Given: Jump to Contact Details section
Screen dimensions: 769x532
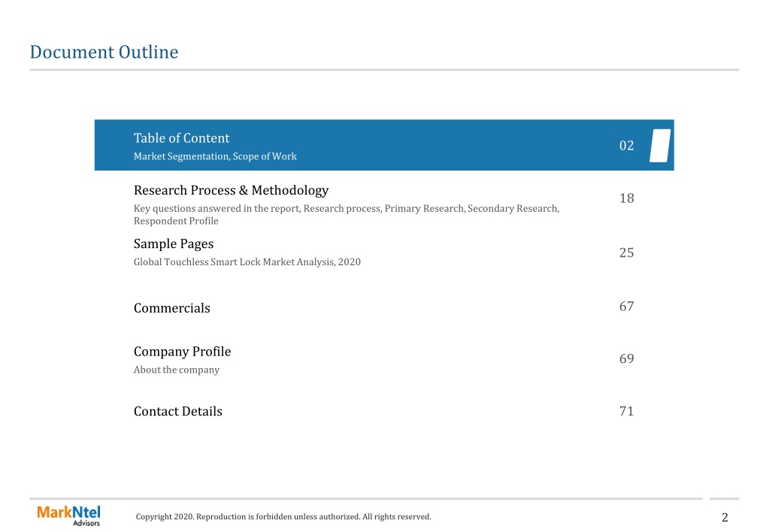Looking at the screenshot, I should click(x=177, y=411).
